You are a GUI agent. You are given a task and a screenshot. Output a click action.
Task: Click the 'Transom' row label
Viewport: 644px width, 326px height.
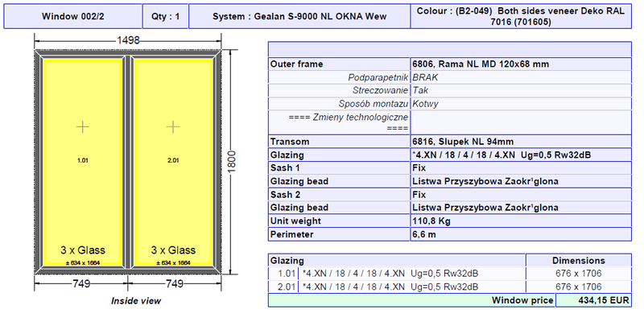pyautogui.click(x=290, y=142)
